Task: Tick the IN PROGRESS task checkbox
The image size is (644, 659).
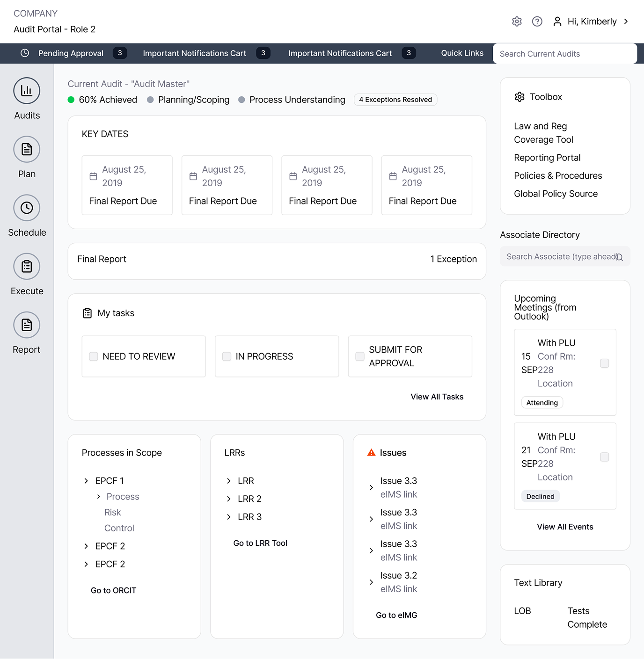Action: [227, 356]
